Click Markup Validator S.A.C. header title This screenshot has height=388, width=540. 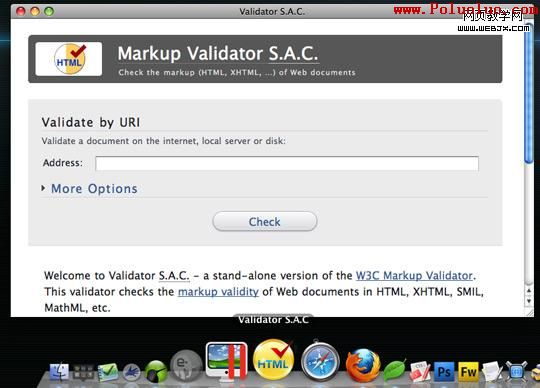tap(218, 54)
